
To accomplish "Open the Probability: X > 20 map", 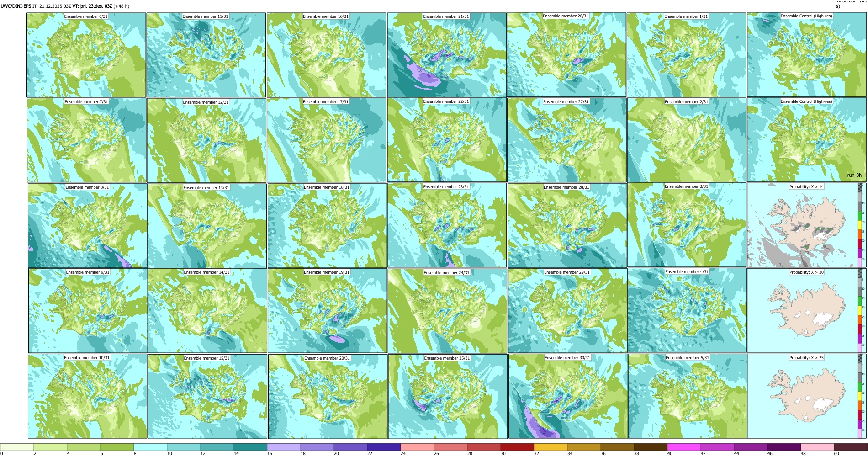I will 807,310.
